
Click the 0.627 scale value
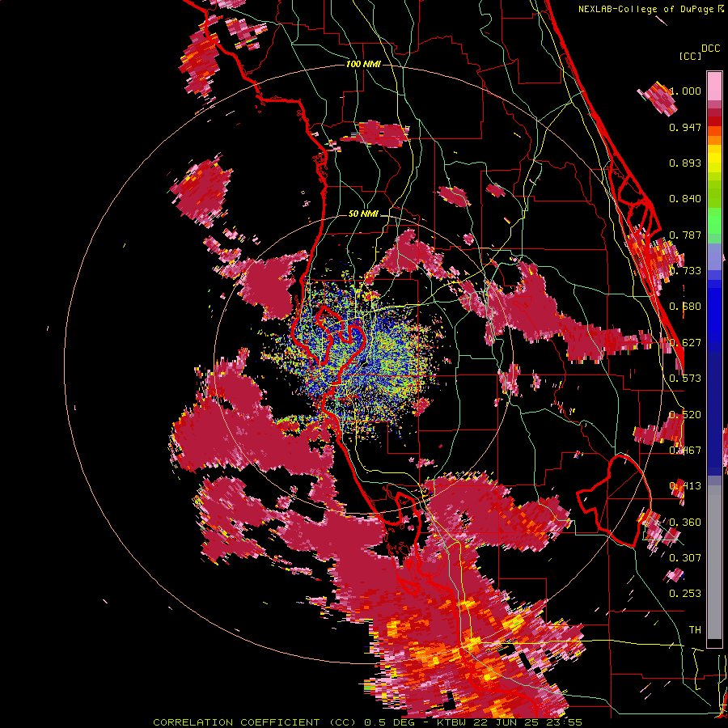685,343
